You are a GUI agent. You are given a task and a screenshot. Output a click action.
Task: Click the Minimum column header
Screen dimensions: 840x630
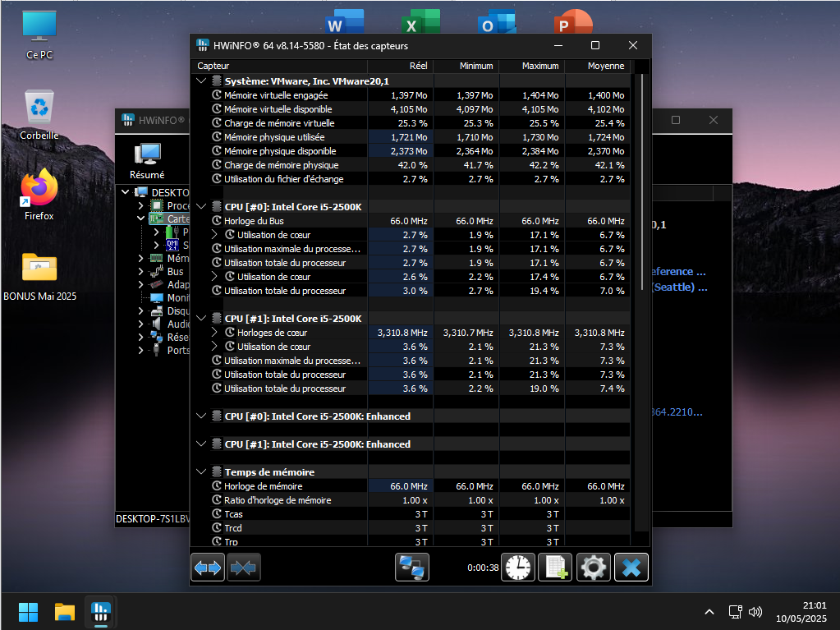pos(466,66)
